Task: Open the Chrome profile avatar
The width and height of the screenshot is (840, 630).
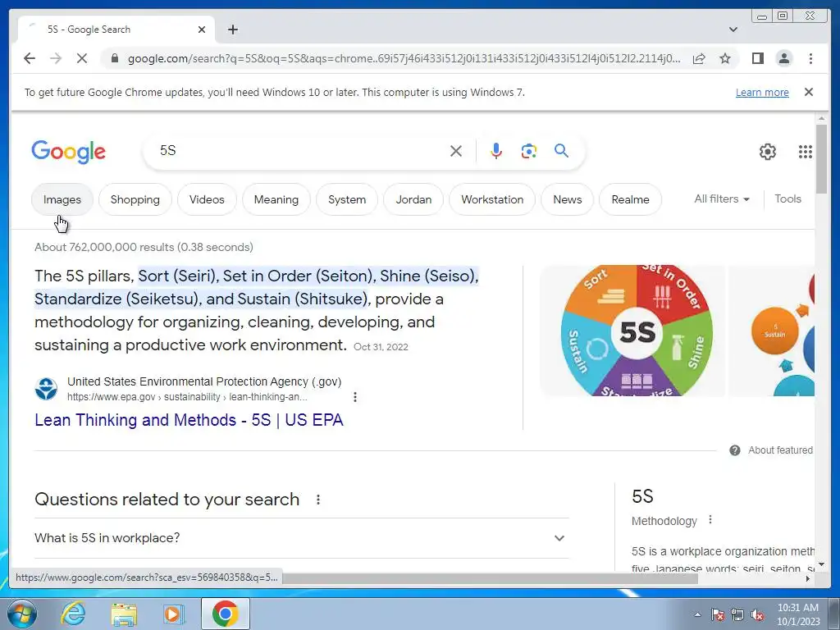Action: [x=783, y=58]
